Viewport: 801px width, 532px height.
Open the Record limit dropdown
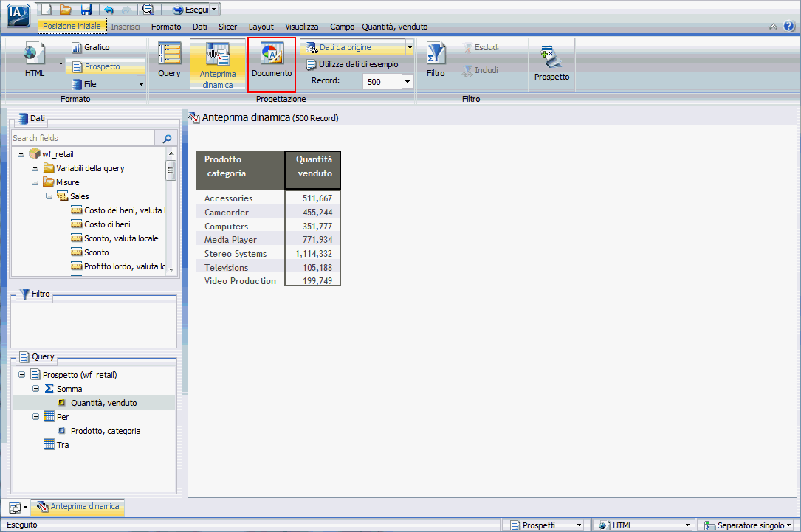coord(407,82)
